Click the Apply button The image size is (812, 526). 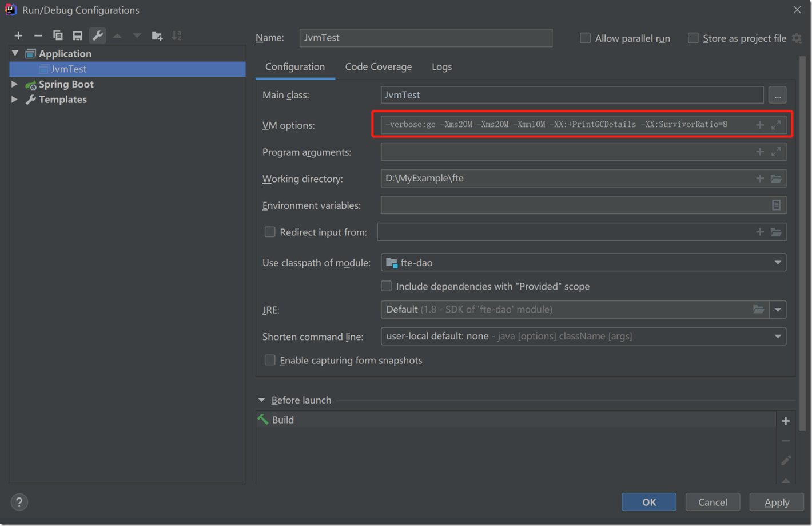pos(777,502)
